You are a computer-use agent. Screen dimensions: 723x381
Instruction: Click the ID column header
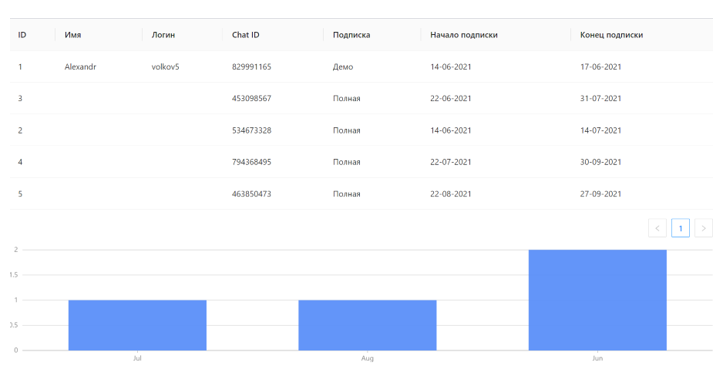point(22,35)
